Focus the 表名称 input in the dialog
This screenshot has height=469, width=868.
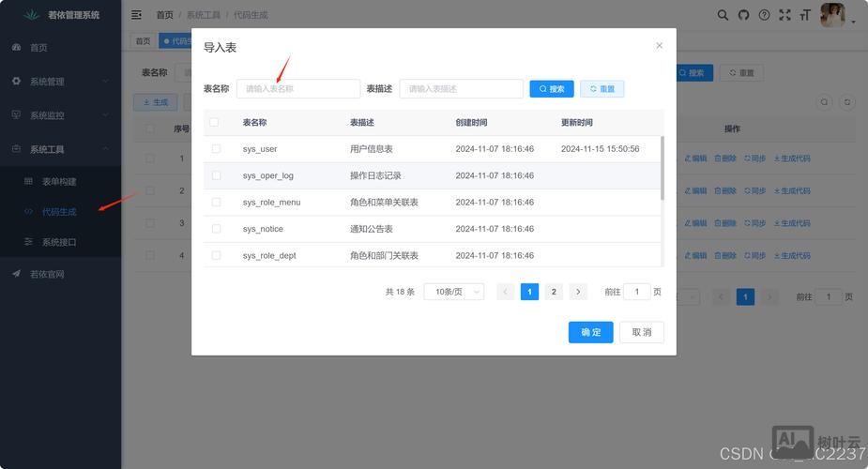(x=298, y=88)
